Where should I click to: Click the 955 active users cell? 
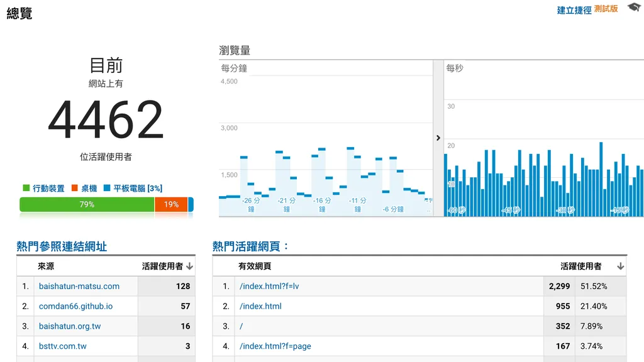click(x=559, y=306)
